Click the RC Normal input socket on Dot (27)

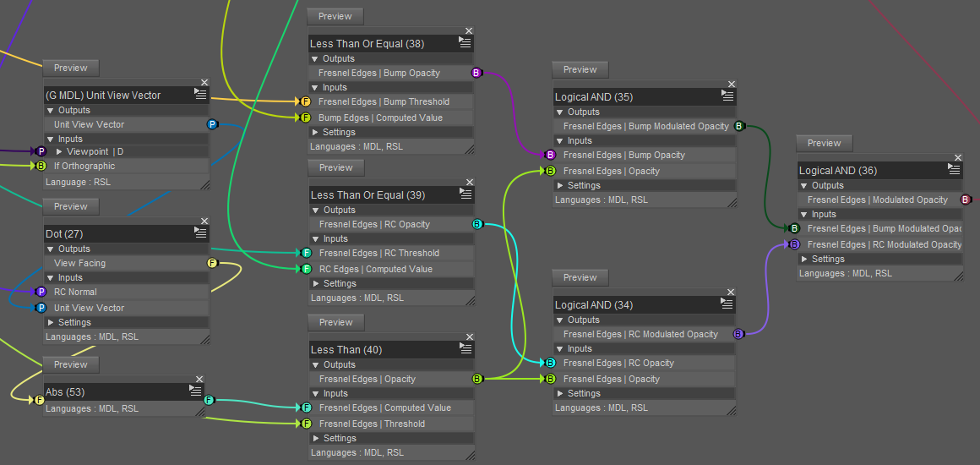tap(41, 292)
